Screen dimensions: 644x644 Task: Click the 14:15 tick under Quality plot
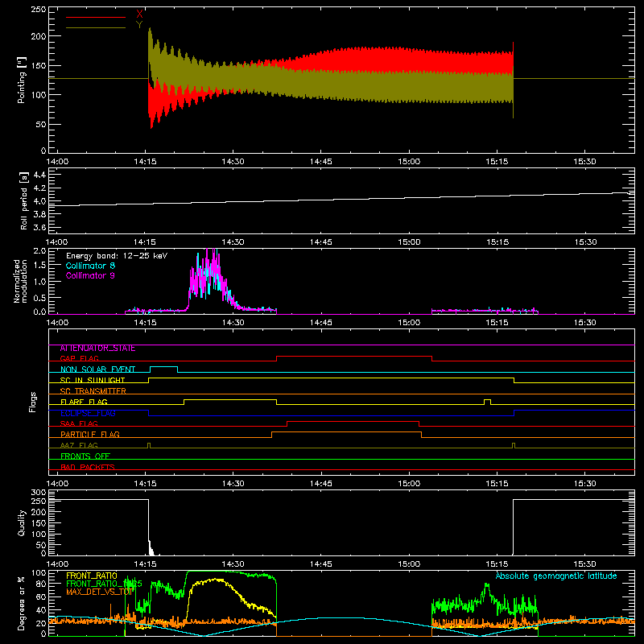(145, 564)
